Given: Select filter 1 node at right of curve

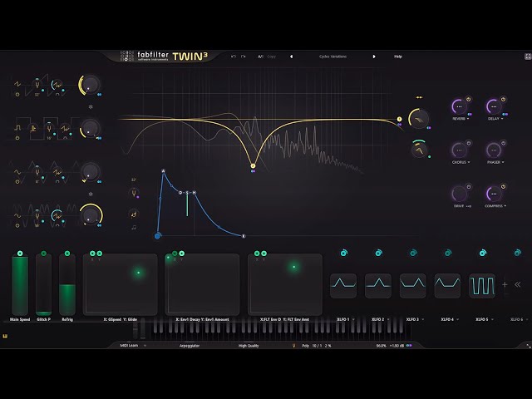Looking at the screenshot, I should click(x=399, y=119).
